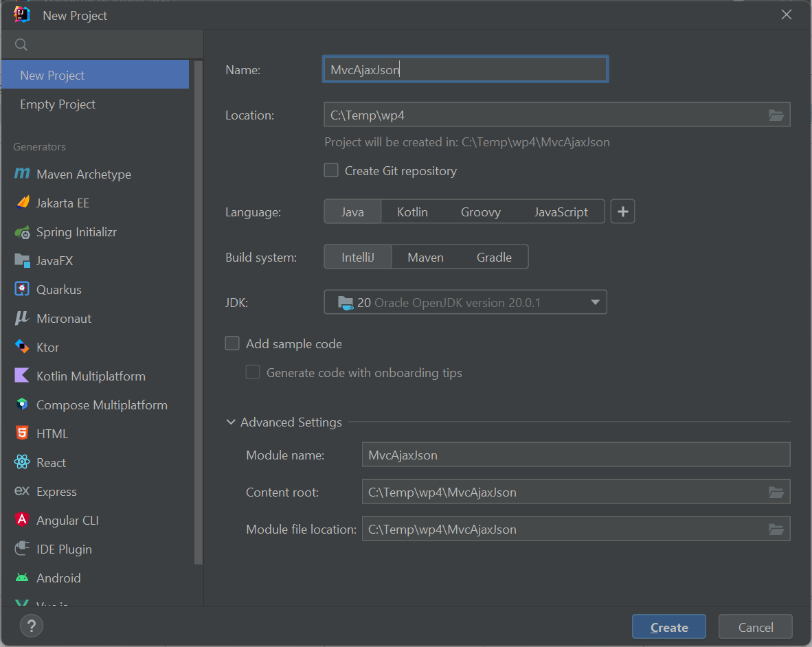
Task: Click the Cancel button
Action: click(x=755, y=627)
